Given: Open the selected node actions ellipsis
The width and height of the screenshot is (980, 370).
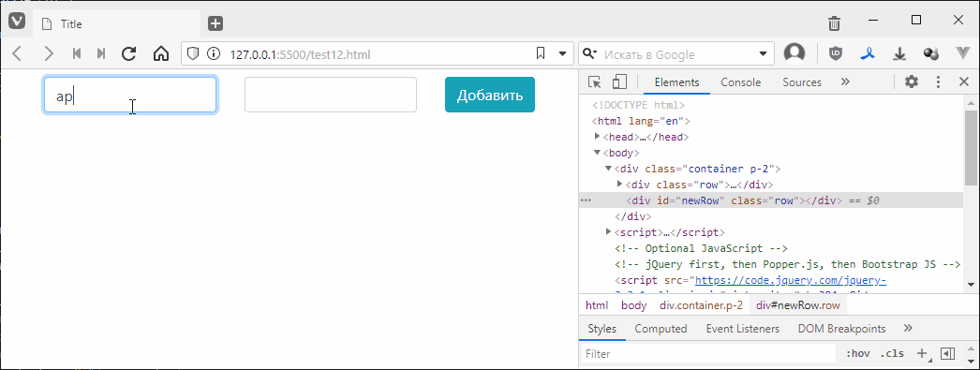Looking at the screenshot, I should 586,200.
